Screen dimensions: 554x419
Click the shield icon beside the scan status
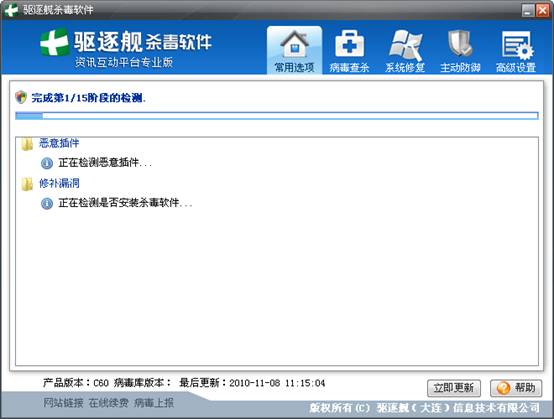(x=21, y=97)
